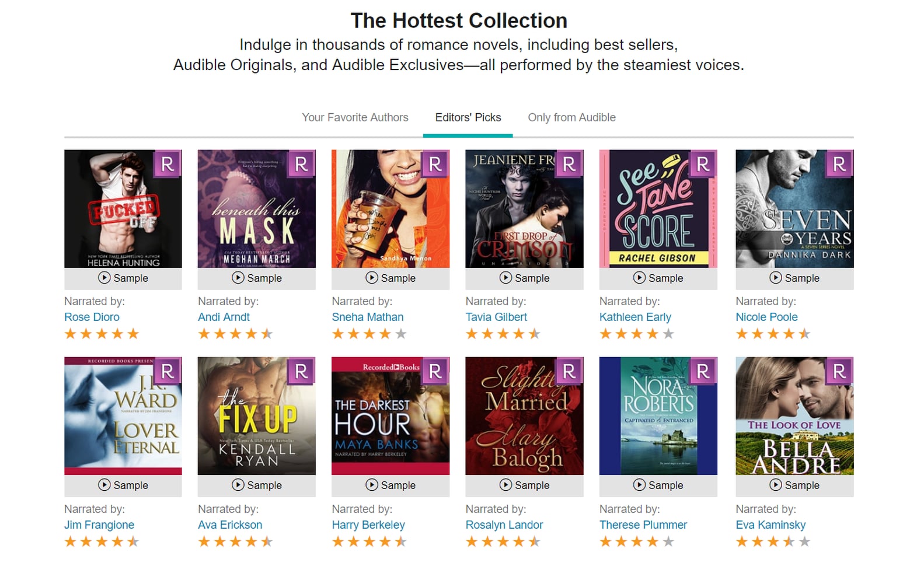Image resolution: width=924 pixels, height=566 pixels.
Task: Open narrator Tavia Gilbert's page
Action: (496, 317)
